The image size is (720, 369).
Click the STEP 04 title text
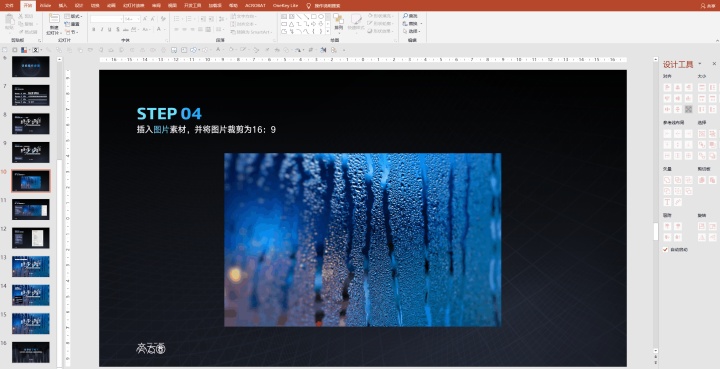click(169, 113)
